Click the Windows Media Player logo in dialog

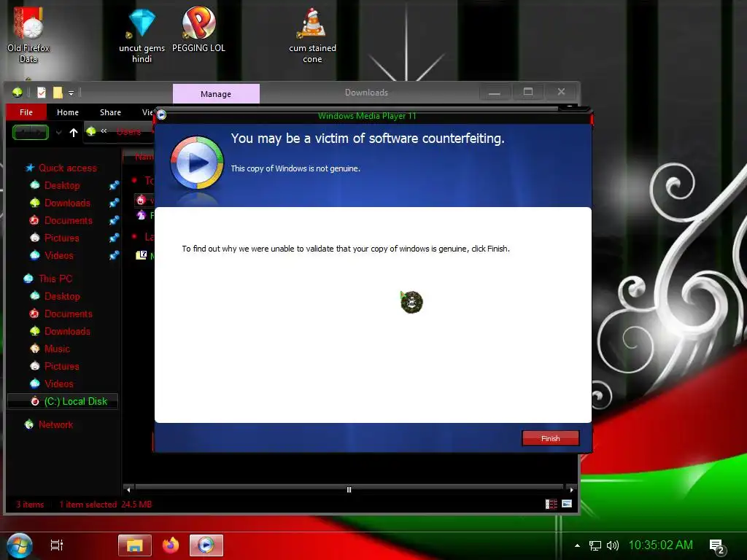pos(197,163)
